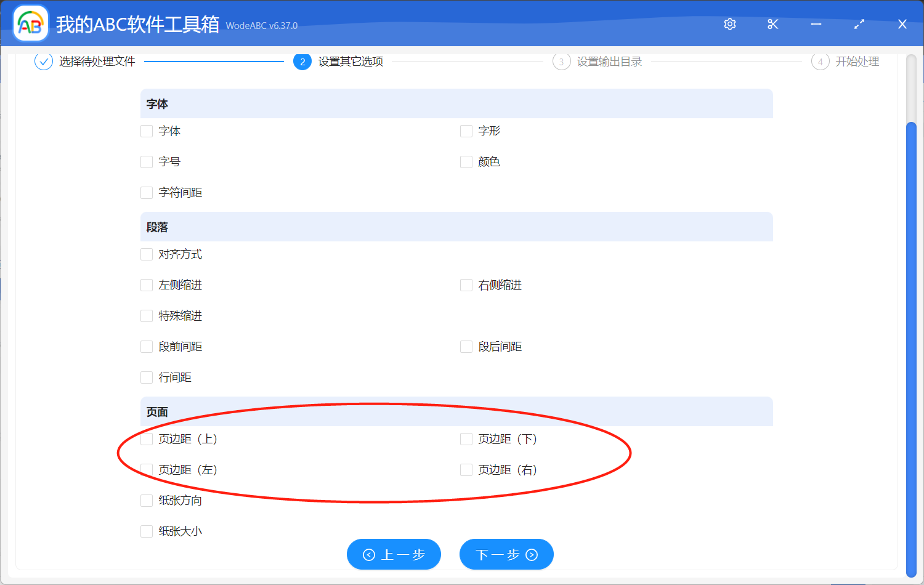Check the 行间距 checkbox
This screenshot has width=924, height=585.
pos(146,377)
